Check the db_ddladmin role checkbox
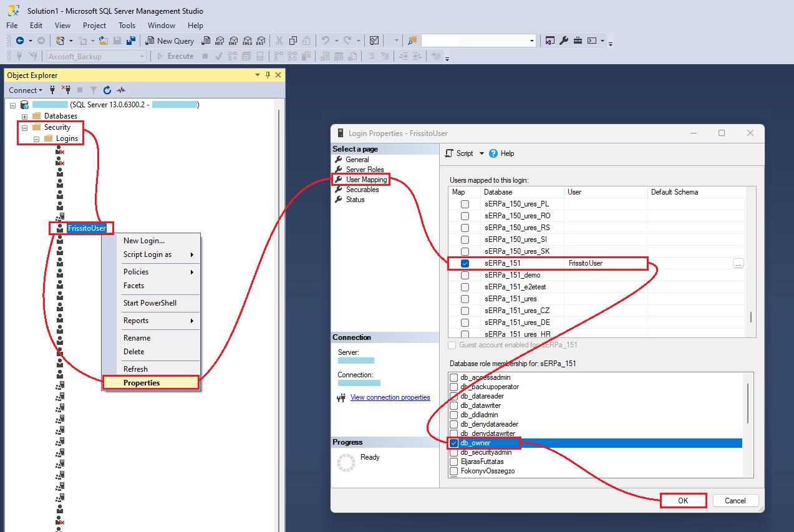The image size is (794, 532). click(454, 415)
